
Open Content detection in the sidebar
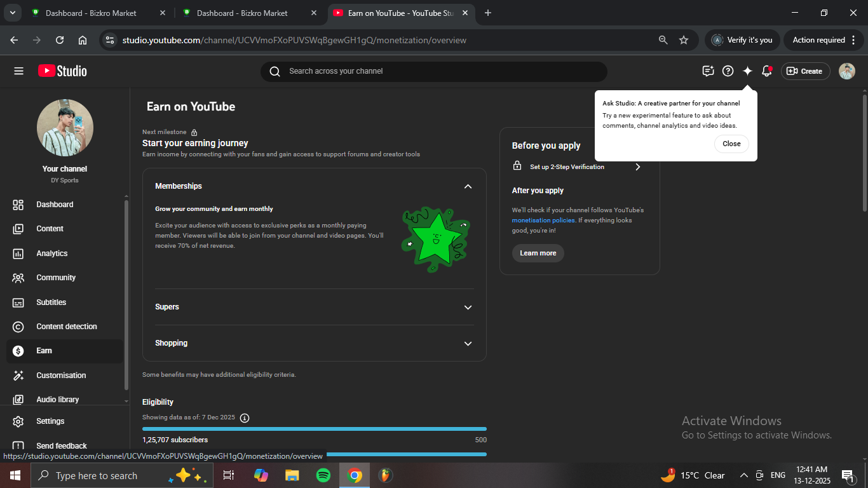(x=66, y=327)
